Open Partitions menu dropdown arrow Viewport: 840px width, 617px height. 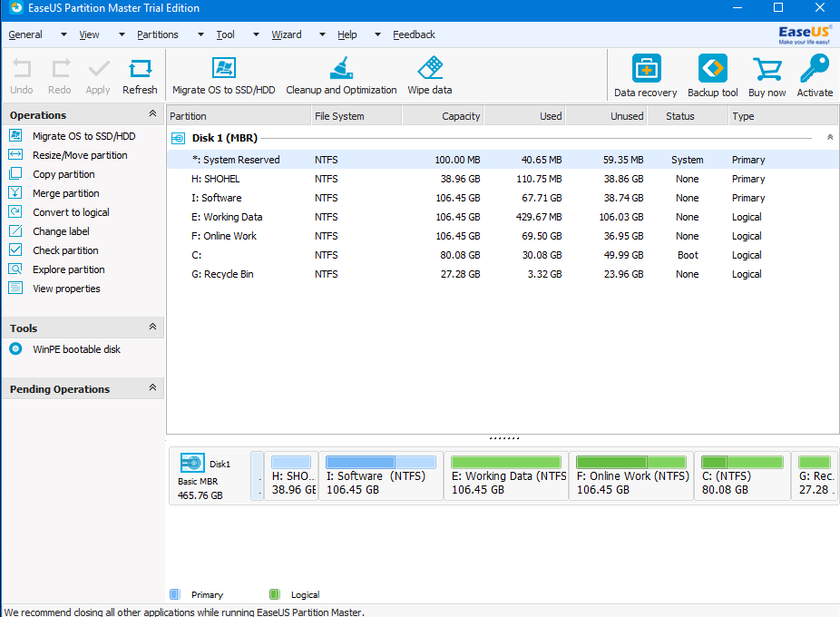point(200,34)
